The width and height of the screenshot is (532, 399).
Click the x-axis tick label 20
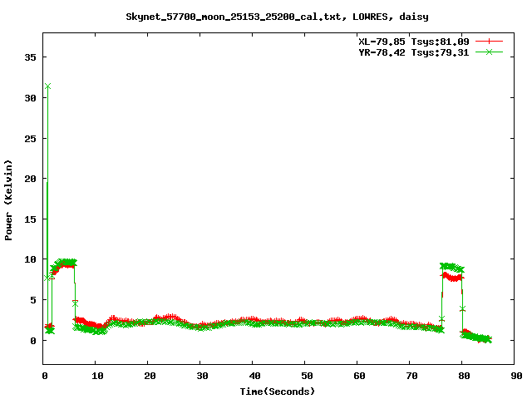(x=148, y=376)
